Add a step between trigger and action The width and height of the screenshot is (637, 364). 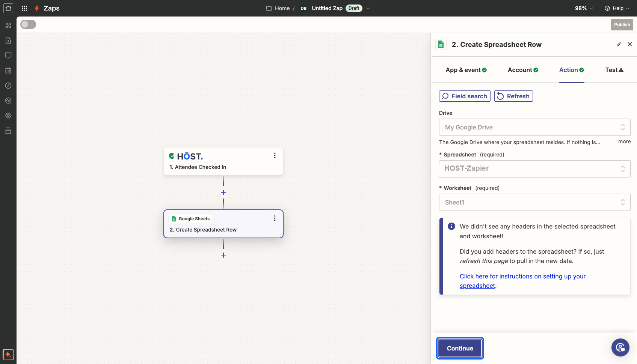[x=223, y=193]
